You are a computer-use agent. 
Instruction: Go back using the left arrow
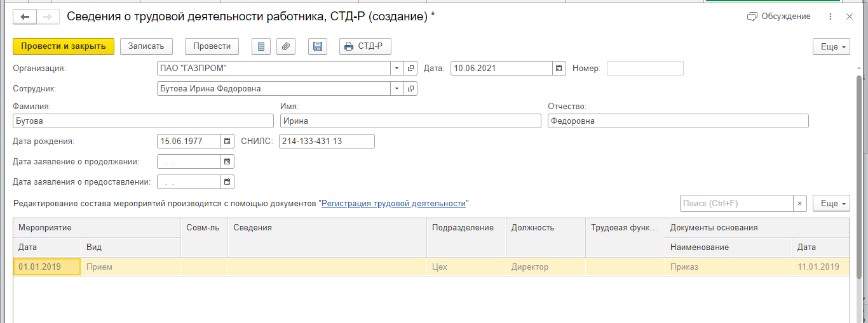(x=25, y=16)
